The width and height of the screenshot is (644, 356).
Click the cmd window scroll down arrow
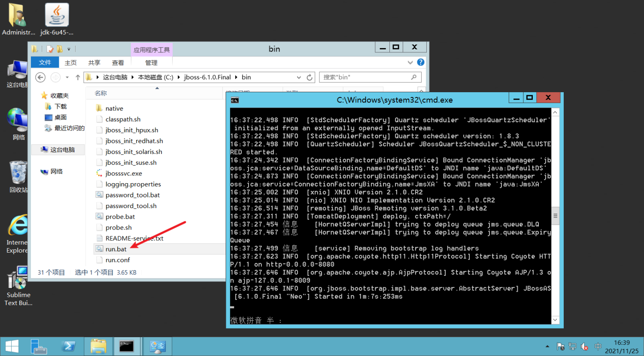[x=555, y=320]
